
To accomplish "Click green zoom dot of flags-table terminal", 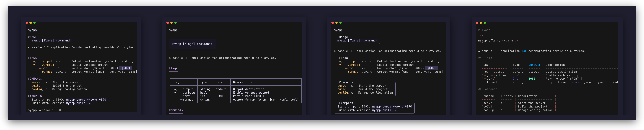I will tap(176, 23).
